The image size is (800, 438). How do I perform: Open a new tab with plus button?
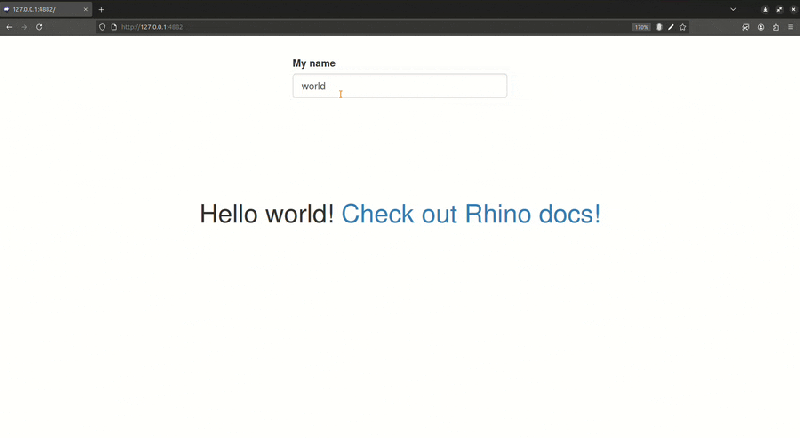(101, 9)
